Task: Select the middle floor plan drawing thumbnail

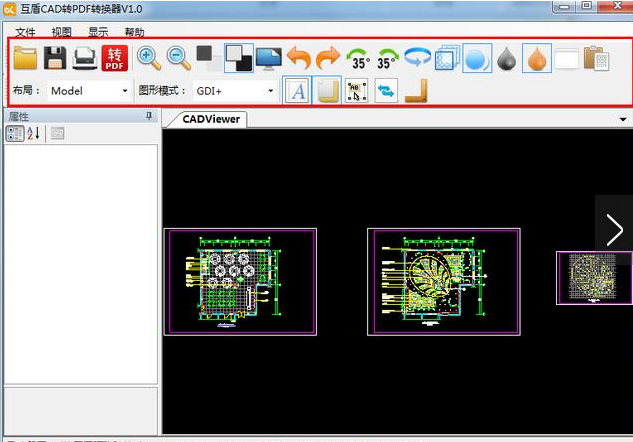Action: click(x=445, y=281)
